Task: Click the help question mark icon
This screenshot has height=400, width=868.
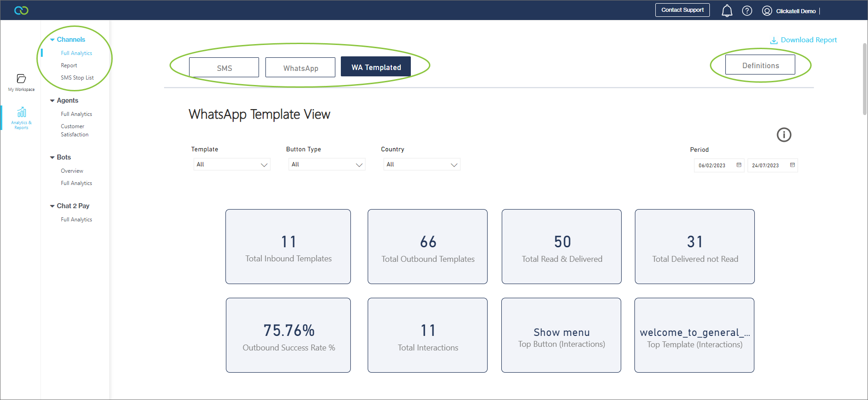Action: pos(747,11)
